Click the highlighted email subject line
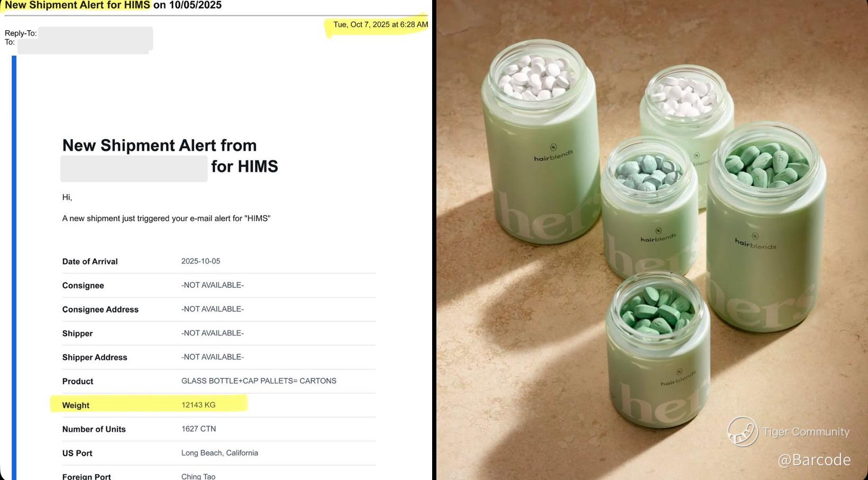The image size is (868, 480). [x=113, y=5]
